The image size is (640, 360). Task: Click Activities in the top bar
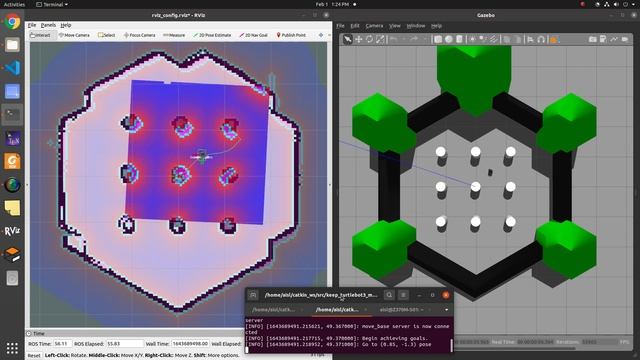[x=14, y=4]
